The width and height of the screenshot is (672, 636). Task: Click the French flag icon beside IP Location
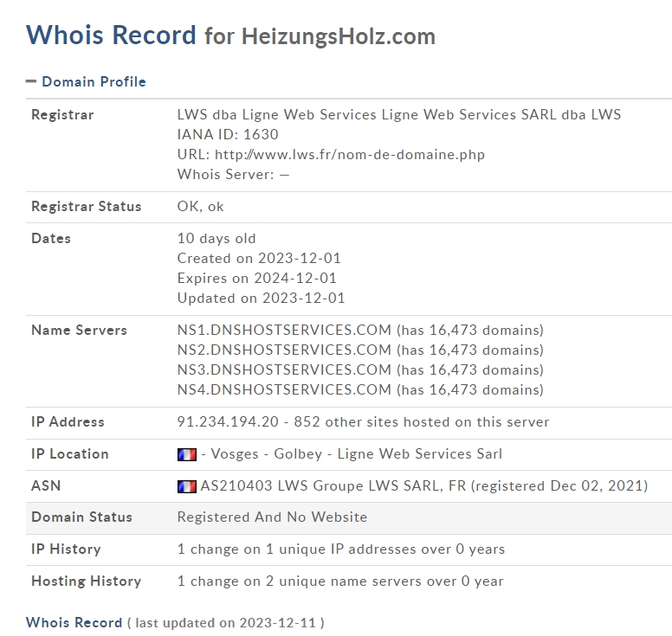tap(187, 454)
